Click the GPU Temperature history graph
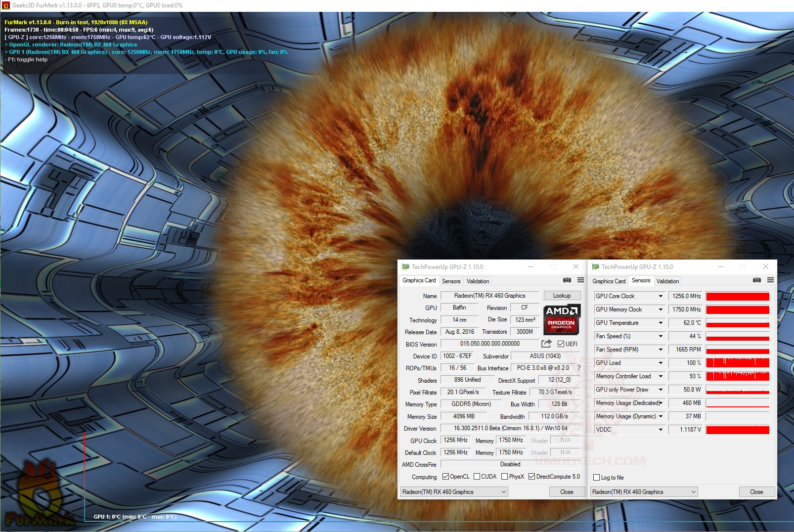794x532 pixels. pos(738,323)
